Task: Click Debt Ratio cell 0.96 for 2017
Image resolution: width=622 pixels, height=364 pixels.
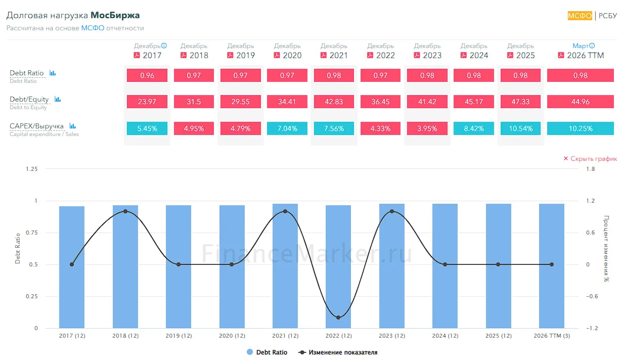Action: point(147,75)
